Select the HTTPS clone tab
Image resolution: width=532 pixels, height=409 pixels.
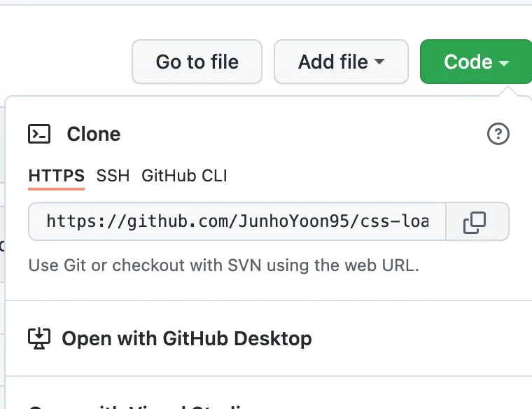tap(56, 176)
